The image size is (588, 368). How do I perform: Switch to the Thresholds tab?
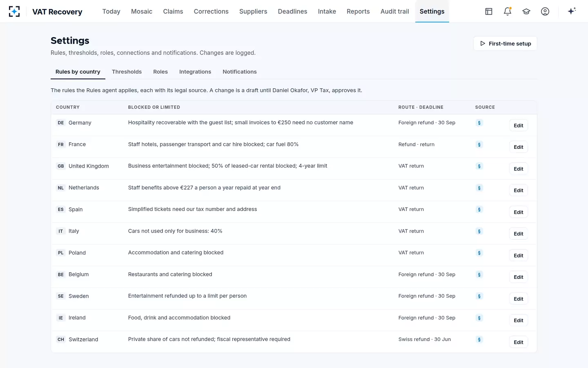pyautogui.click(x=127, y=72)
